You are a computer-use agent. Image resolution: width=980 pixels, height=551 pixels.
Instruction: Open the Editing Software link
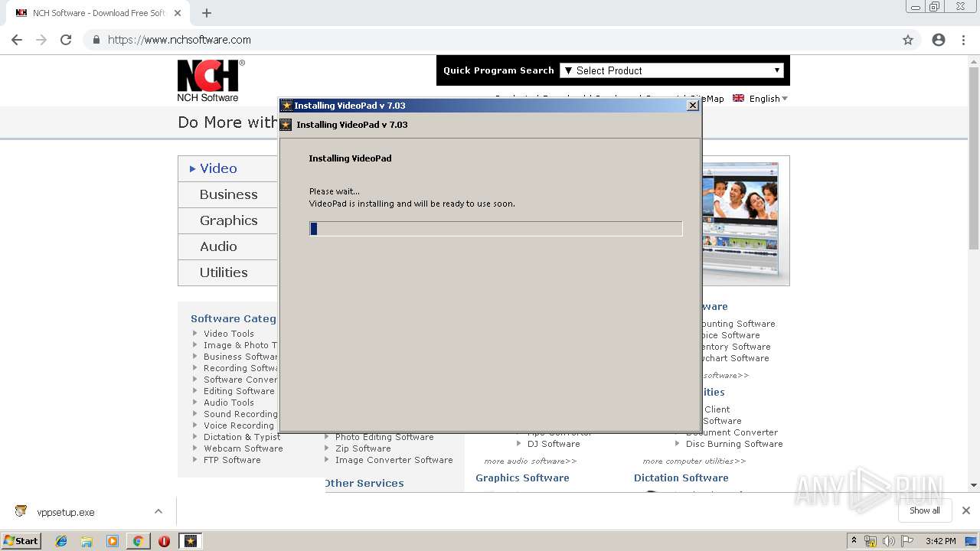(x=239, y=391)
